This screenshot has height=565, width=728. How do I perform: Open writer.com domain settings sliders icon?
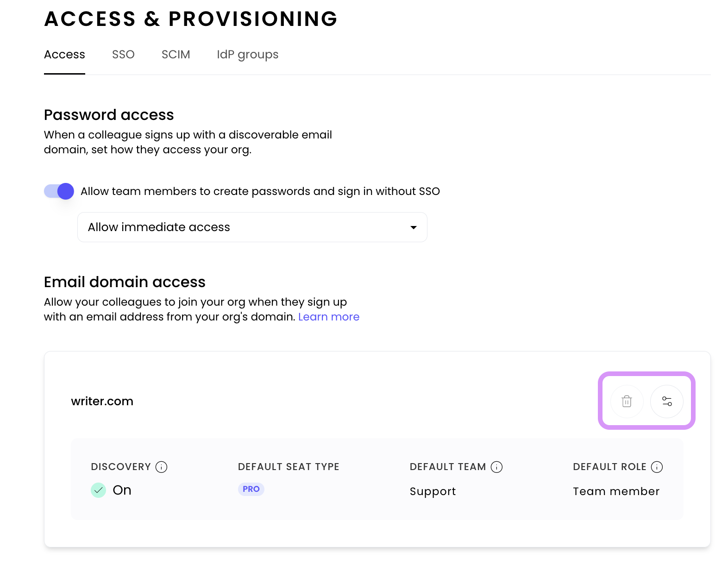tap(666, 401)
